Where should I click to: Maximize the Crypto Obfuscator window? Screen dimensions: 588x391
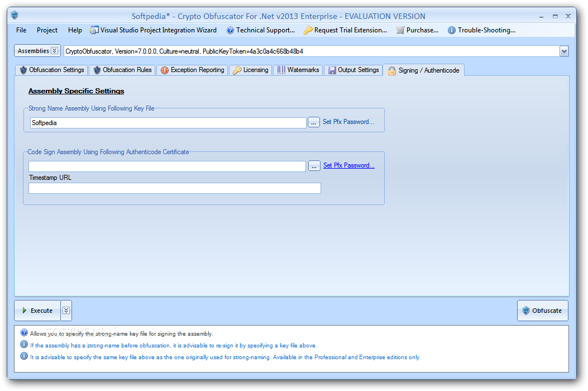(x=555, y=16)
